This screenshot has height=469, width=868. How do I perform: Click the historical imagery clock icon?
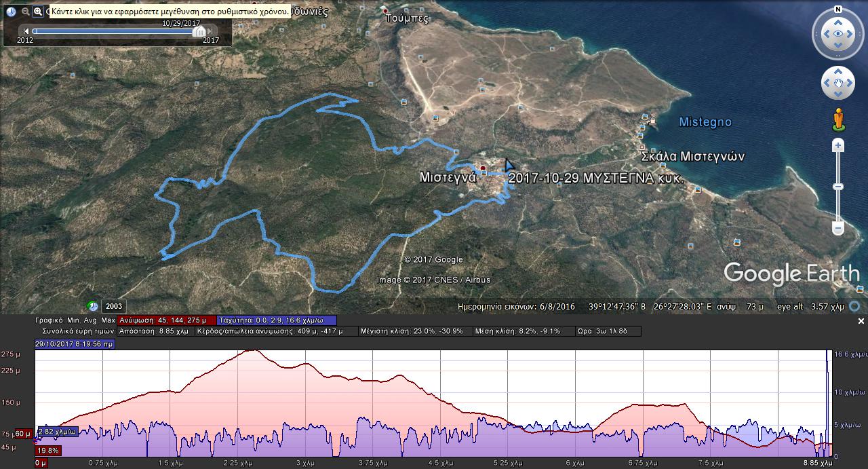[12, 12]
